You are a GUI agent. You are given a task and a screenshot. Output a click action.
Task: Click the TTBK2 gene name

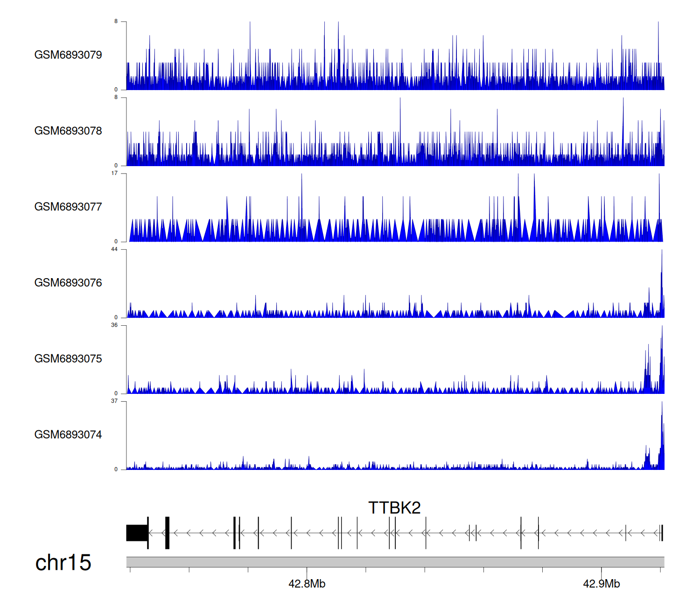[394, 508]
